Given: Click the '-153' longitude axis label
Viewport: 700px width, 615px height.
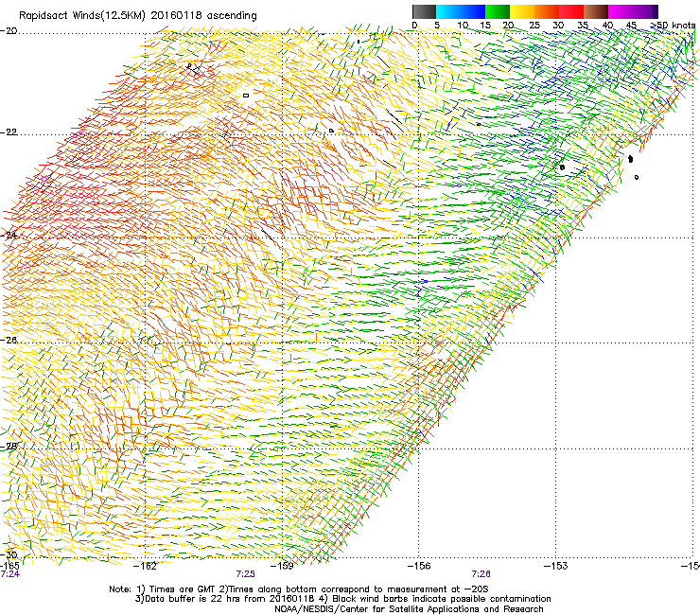Looking at the screenshot, I should pos(555,566).
